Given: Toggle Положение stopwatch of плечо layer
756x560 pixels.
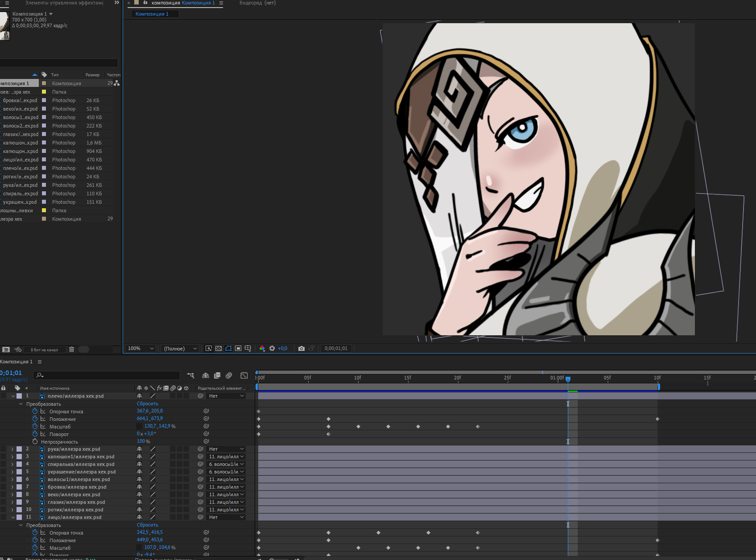Looking at the screenshot, I should (x=35, y=419).
